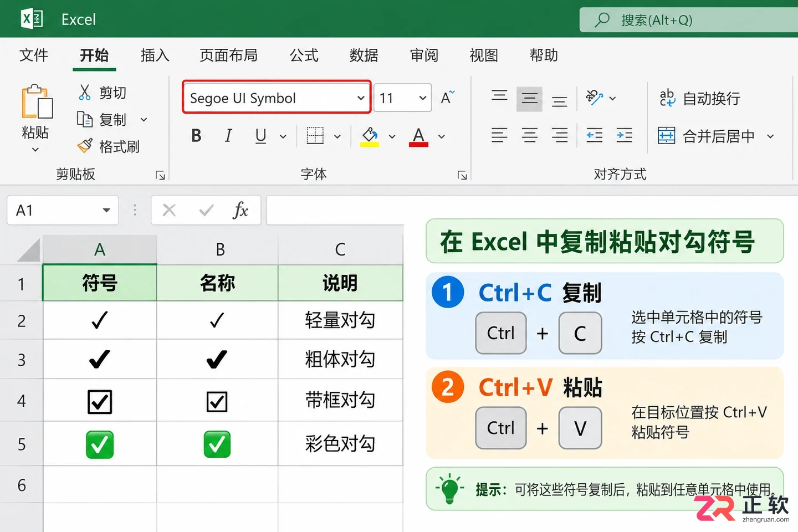Increase font size with A icon

coord(447,98)
